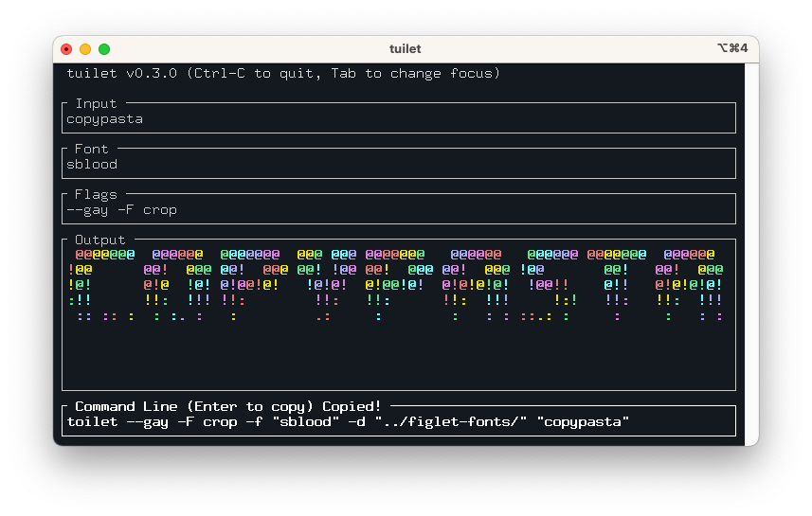Minimize window with the yellow button
The image size is (812, 516).
coord(85,49)
